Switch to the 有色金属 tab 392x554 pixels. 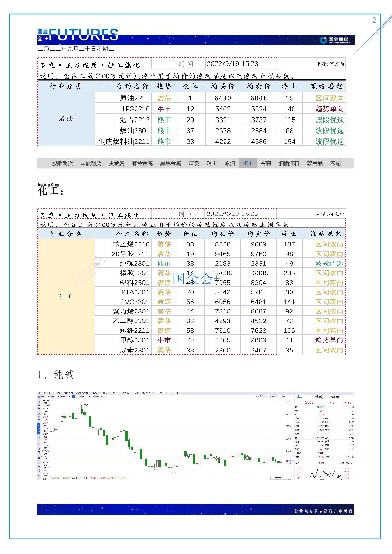(x=142, y=163)
